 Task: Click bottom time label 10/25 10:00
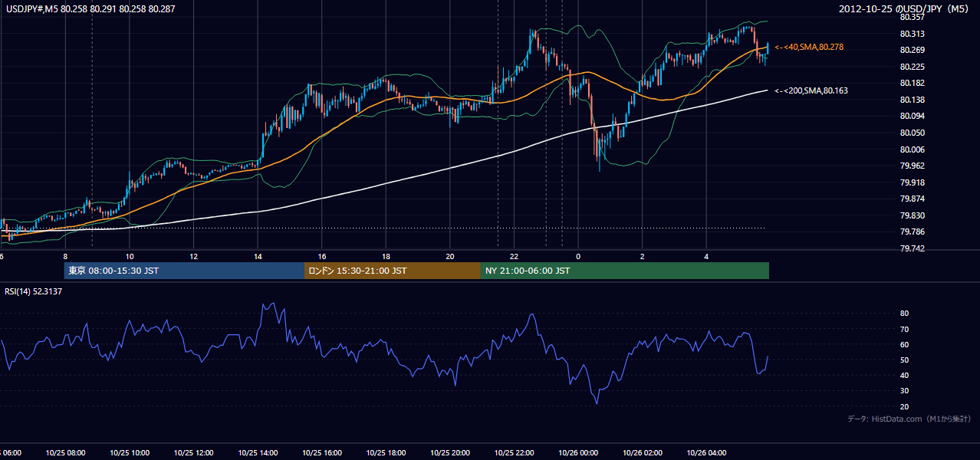coord(129,452)
